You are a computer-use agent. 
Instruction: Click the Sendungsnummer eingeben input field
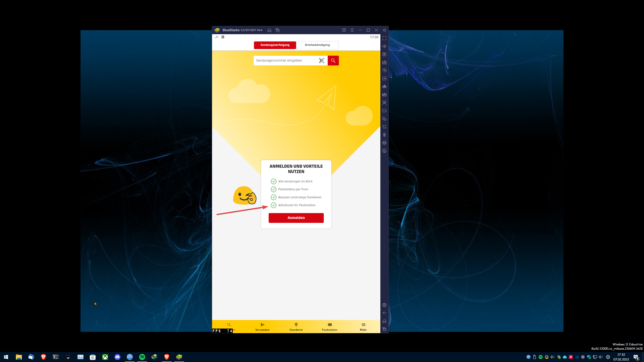click(286, 61)
